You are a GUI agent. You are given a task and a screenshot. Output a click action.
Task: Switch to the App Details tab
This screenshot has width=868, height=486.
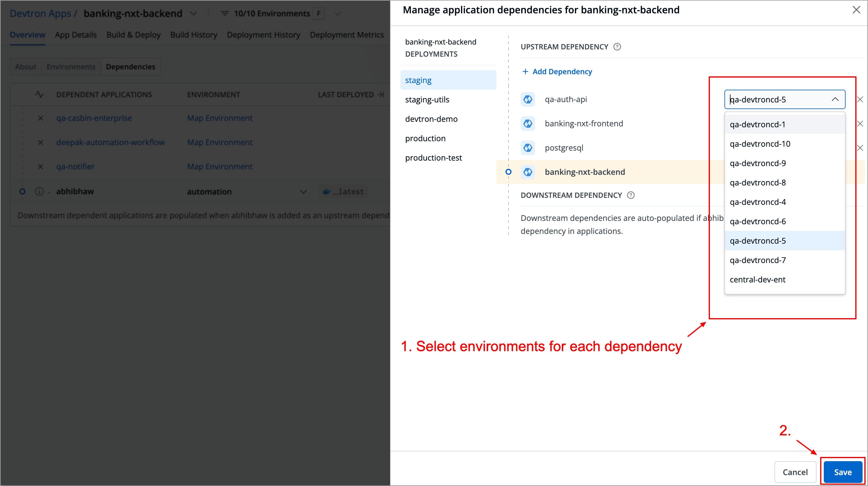[x=76, y=35]
